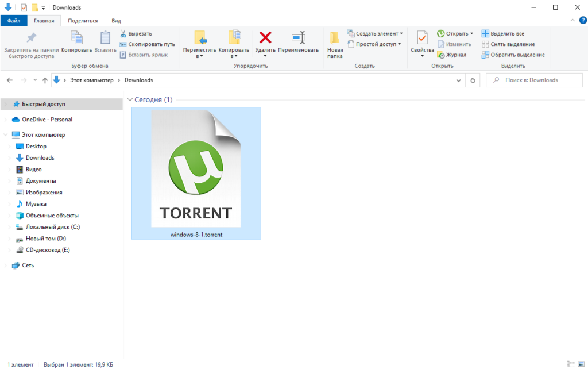Click the Вырезать scissors icon
588x369 pixels.
[x=123, y=34]
